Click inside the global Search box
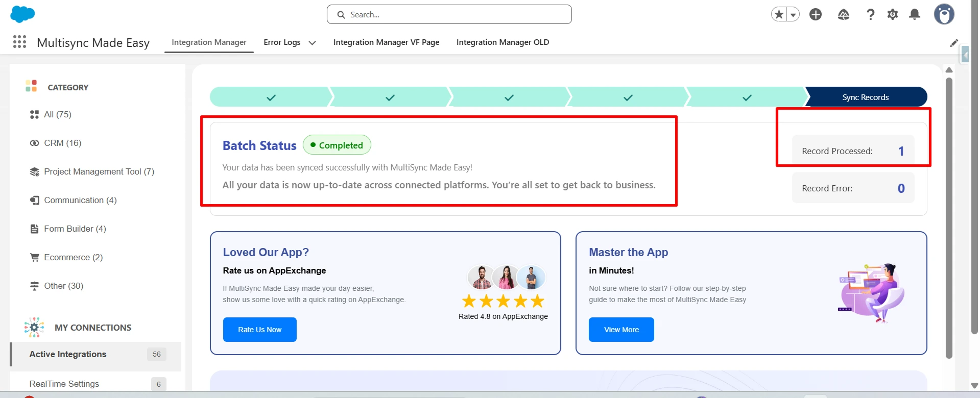Viewport: 980px width, 398px height. click(x=449, y=14)
